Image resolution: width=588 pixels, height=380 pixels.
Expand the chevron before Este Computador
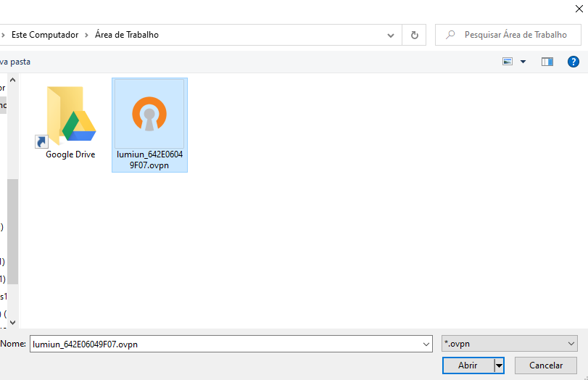pos(3,35)
